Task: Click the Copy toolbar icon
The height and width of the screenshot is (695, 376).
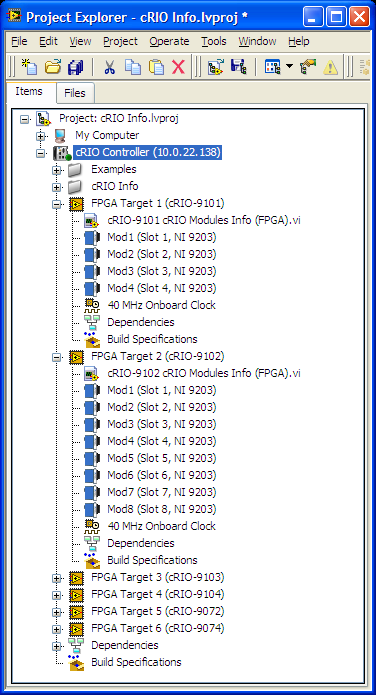Action: [x=133, y=67]
